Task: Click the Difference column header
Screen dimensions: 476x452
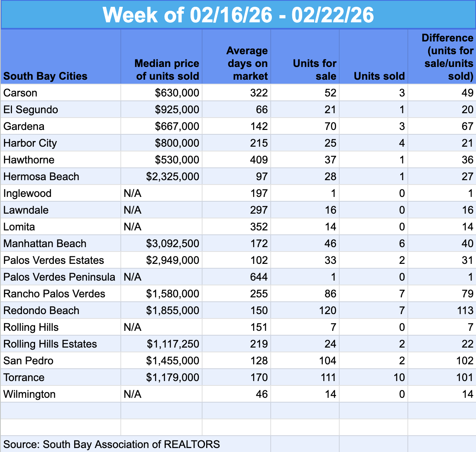Action: tap(447, 57)
